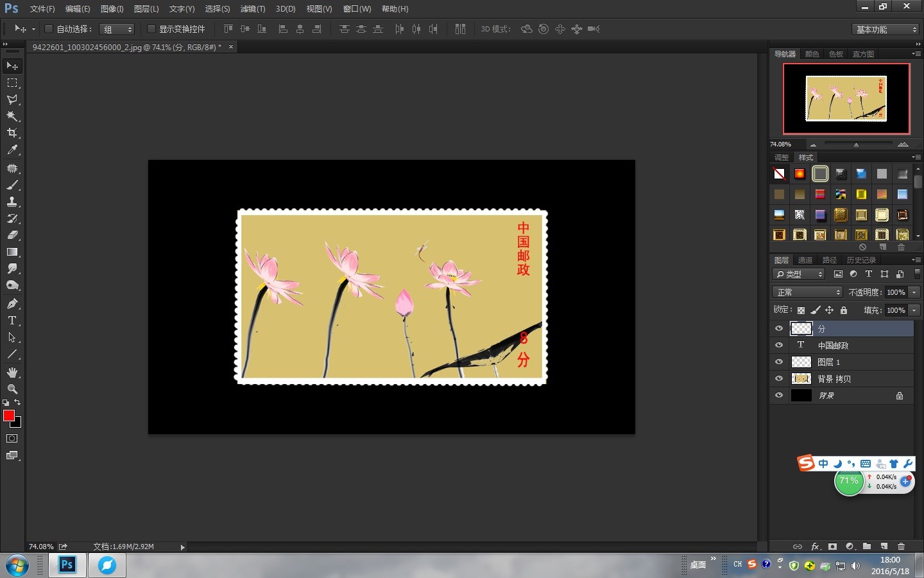
Task: Select the Horizontal Type tool
Action: point(12,320)
